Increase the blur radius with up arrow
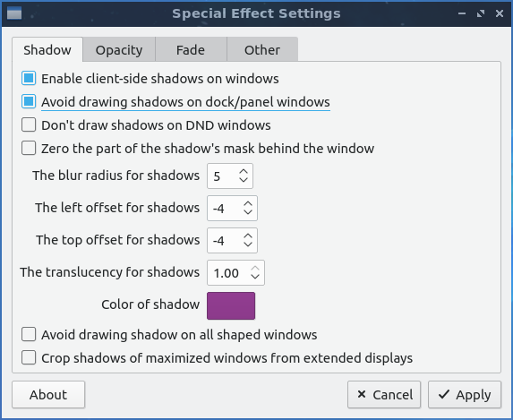Image resolution: width=513 pixels, height=420 pixels. point(244,172)
